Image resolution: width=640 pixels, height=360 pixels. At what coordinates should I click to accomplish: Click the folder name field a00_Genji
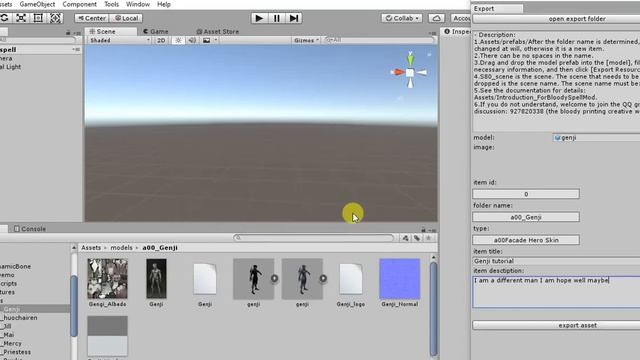click(x=526, y=217)
